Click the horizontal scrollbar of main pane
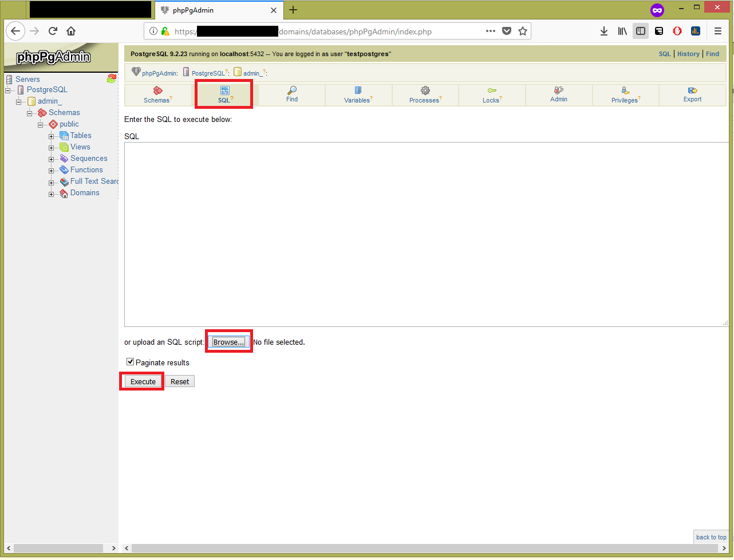The height and width of the screenshot is (560, 734). coord(424,548)
